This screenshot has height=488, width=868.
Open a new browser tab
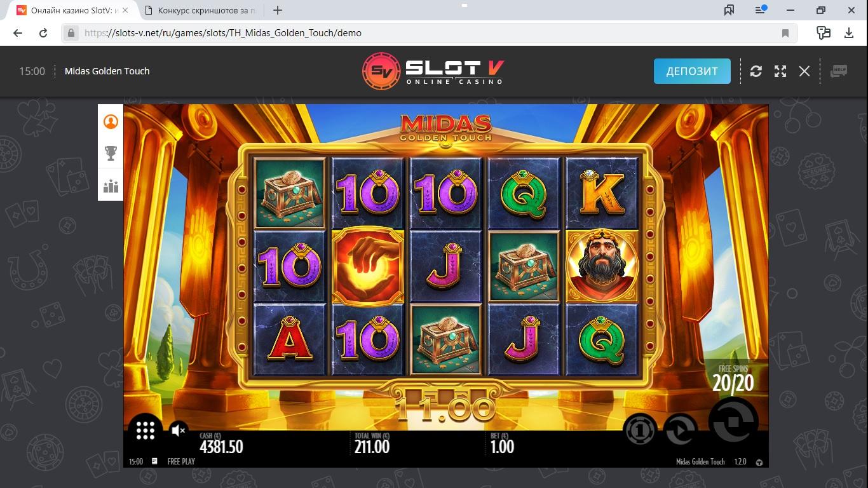pos(278,10)
